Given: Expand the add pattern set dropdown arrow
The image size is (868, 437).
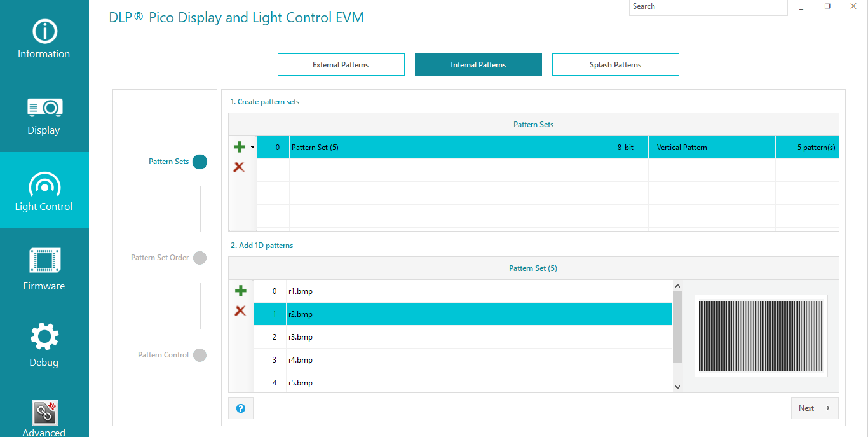Looking at the screenshot, I should pos(252,148).
